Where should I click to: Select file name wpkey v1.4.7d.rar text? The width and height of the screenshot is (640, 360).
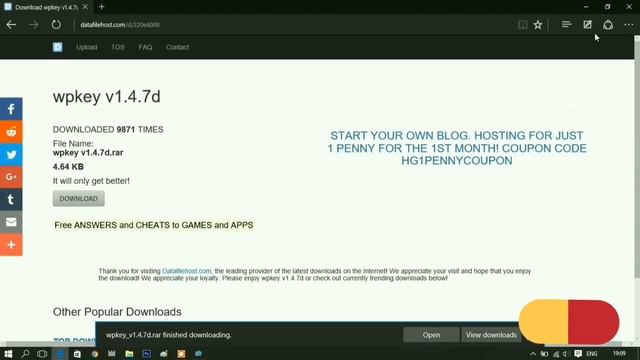88,153
